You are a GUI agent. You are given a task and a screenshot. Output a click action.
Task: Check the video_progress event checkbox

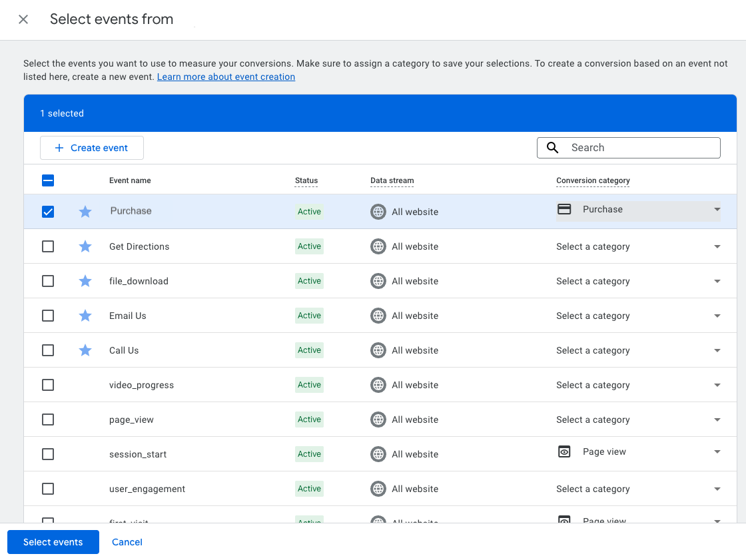[x=48, y=385]
